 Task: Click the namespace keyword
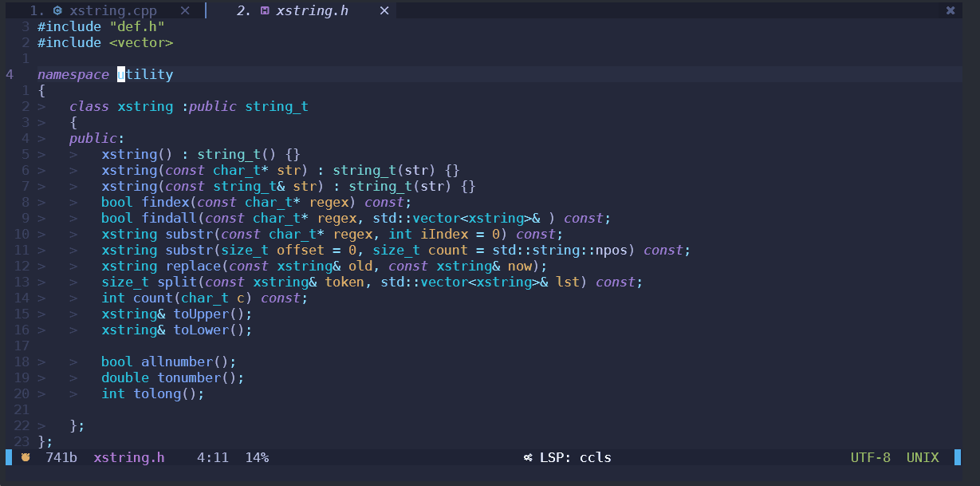tap(73, 74)
